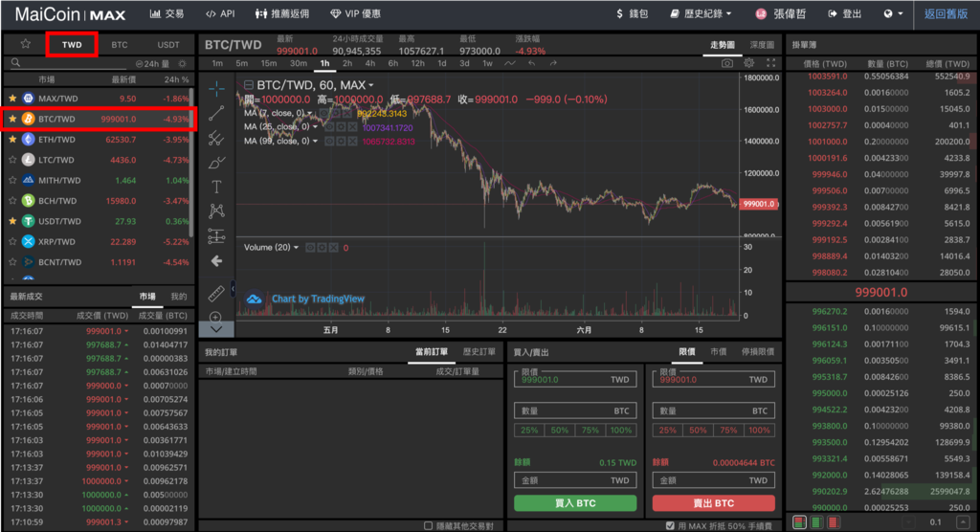Select the ruler measure tool
980x532 pixels.
pyautogui.click(x=216, y=293)
